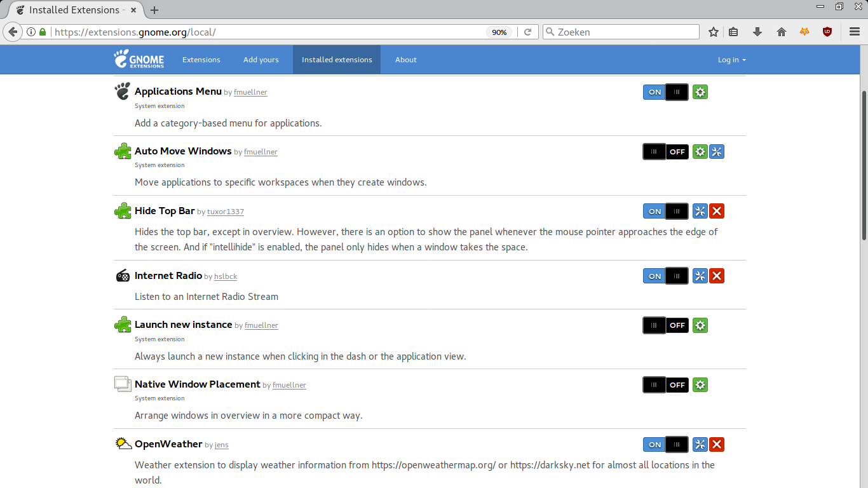Enable the Native Window Placement switch
This screenshot has height=488, width=868.
coord(665,385)
